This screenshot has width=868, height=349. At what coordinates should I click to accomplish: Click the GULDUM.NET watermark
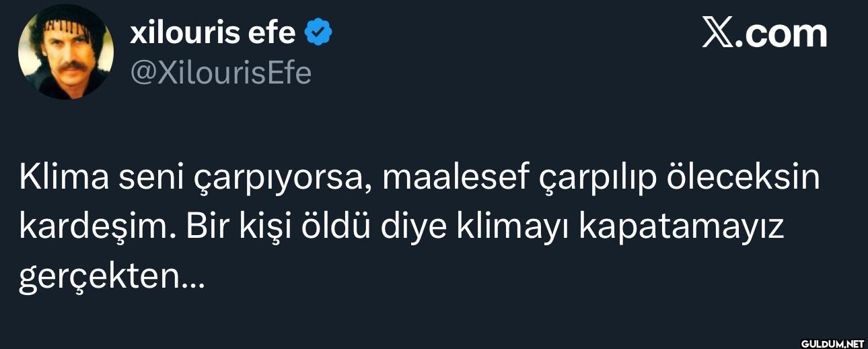click(832, 343)
